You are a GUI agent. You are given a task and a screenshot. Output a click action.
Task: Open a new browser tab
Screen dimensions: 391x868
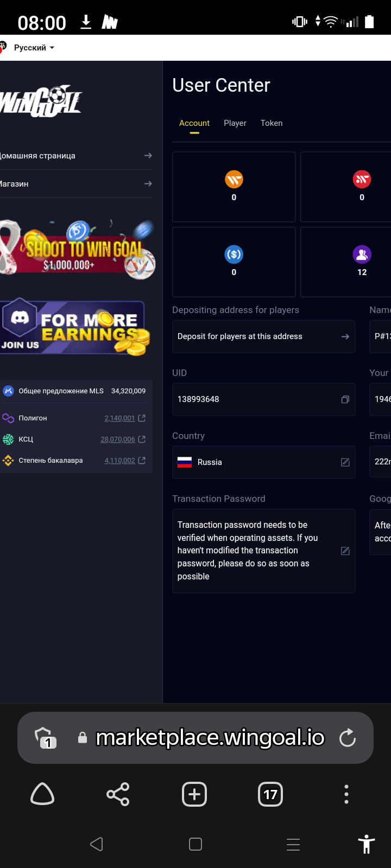(194, 794)
